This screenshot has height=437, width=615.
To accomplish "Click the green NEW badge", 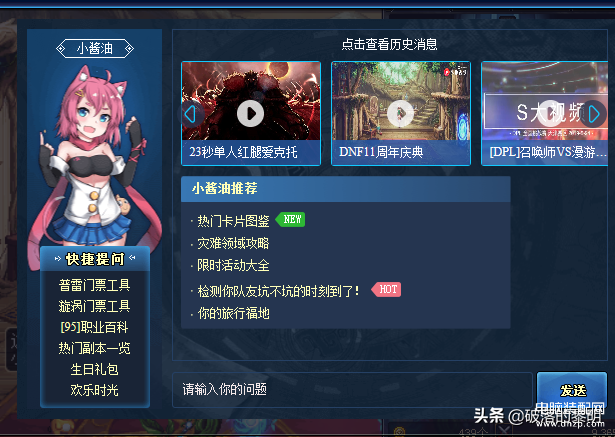I will coord(291,220).
